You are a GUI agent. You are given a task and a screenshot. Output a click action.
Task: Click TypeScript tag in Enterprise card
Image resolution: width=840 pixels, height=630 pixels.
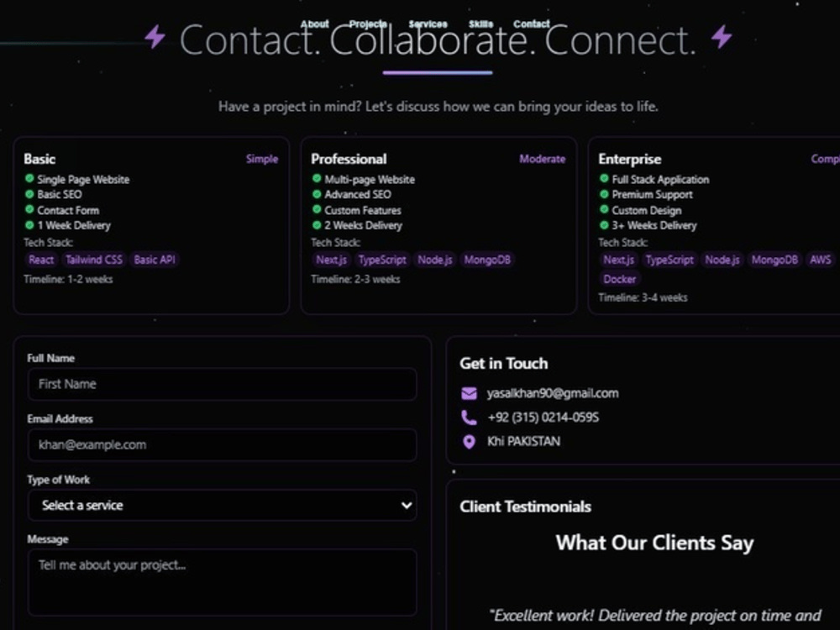(669, 260)
